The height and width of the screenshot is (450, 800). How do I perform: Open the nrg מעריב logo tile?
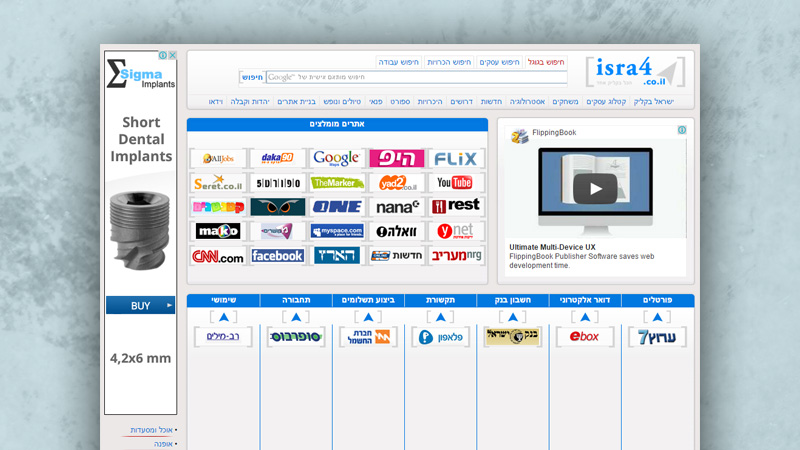coord(456,256)
